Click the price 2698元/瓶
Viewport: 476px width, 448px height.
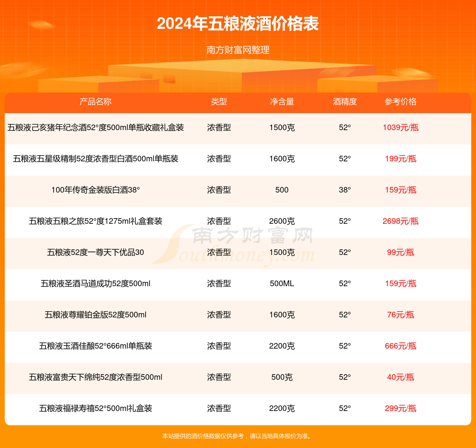tap(401, 221)
